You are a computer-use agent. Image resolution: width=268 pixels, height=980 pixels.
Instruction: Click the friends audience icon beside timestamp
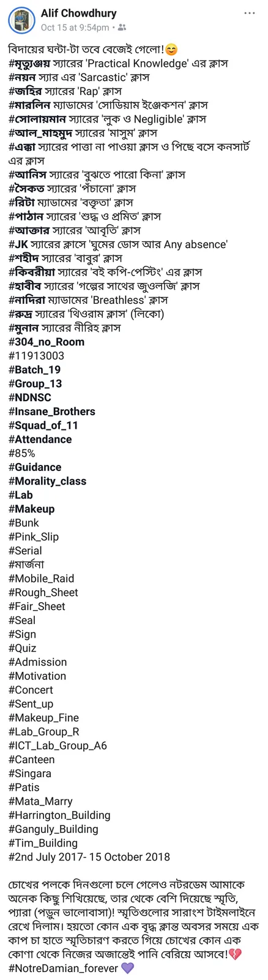[122, 28]
